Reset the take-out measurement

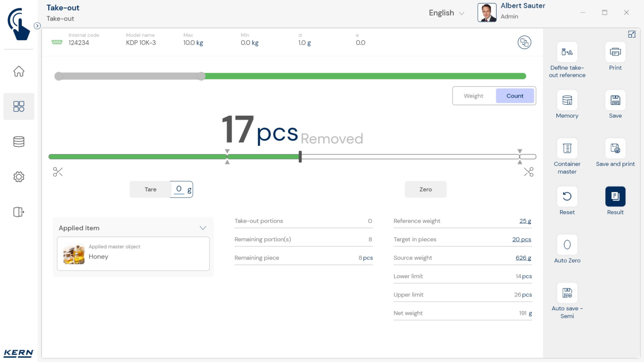click(x=567, y=197)
